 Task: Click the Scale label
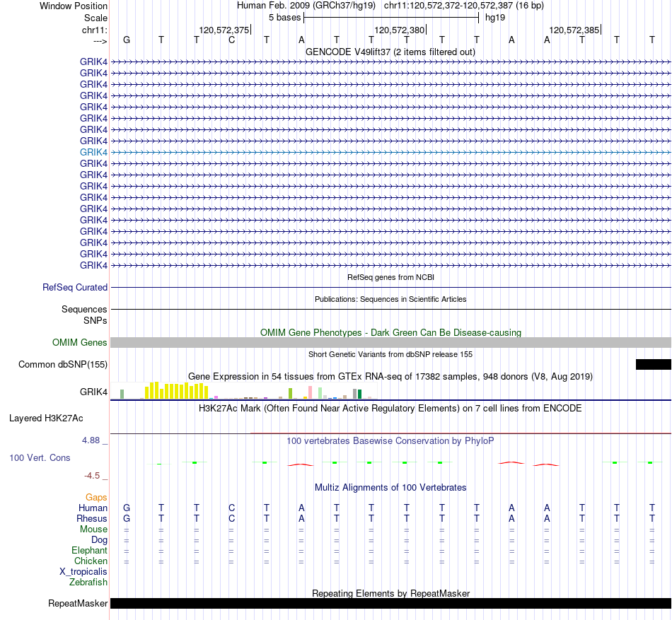[95, 18]
